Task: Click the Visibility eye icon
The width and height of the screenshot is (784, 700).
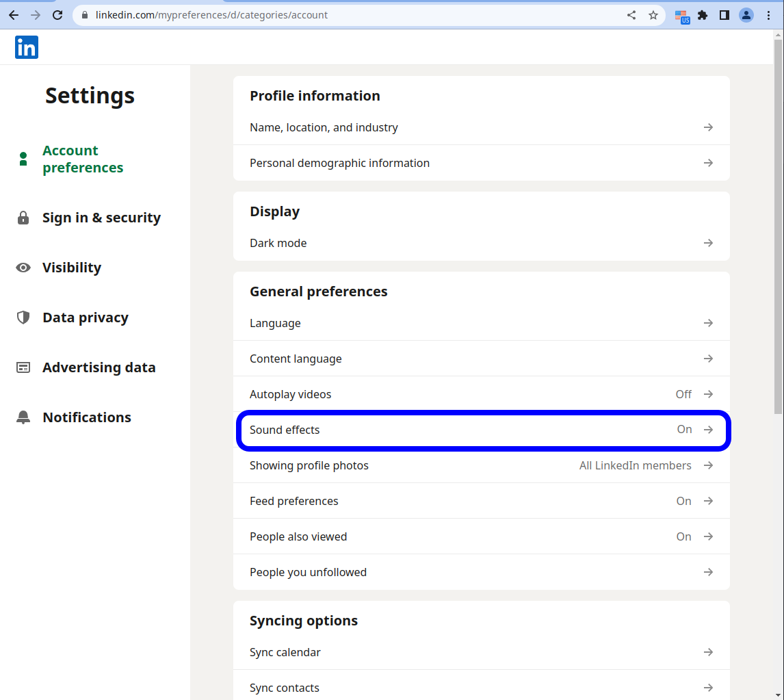Action: click(x=23, y=268)
